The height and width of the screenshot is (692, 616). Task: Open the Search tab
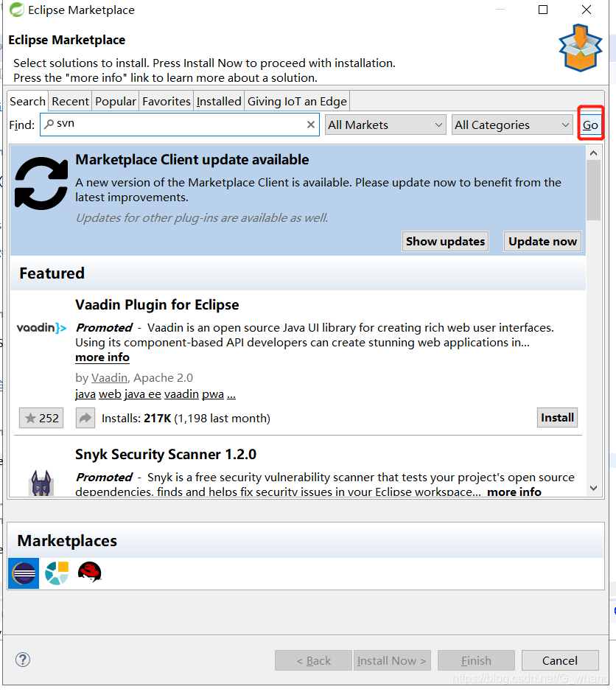pyautogui.click(x=27, y=101)
